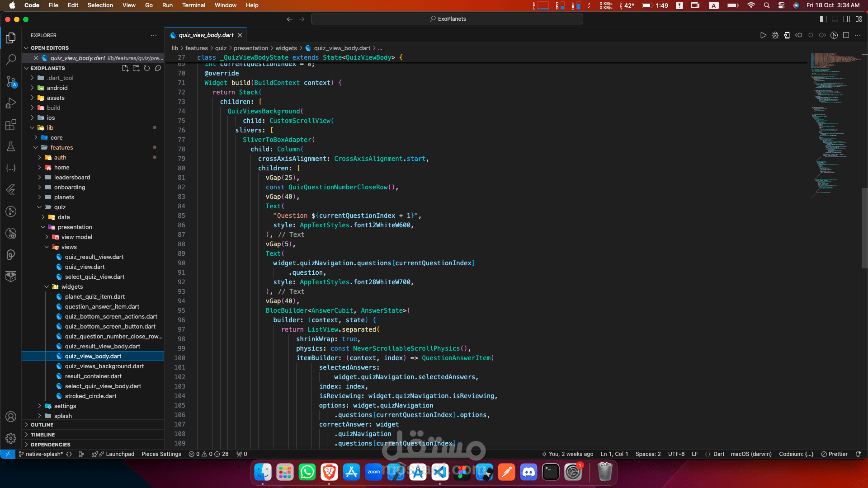
Task: Click the split editor right icon
Action: (x=846, y=35)
